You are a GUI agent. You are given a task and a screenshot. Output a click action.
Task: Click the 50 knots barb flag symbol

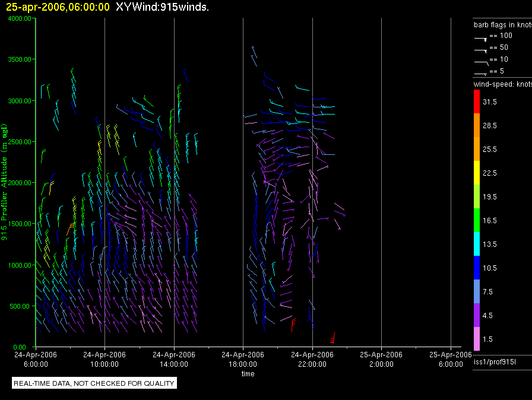(x=480, y=49)
